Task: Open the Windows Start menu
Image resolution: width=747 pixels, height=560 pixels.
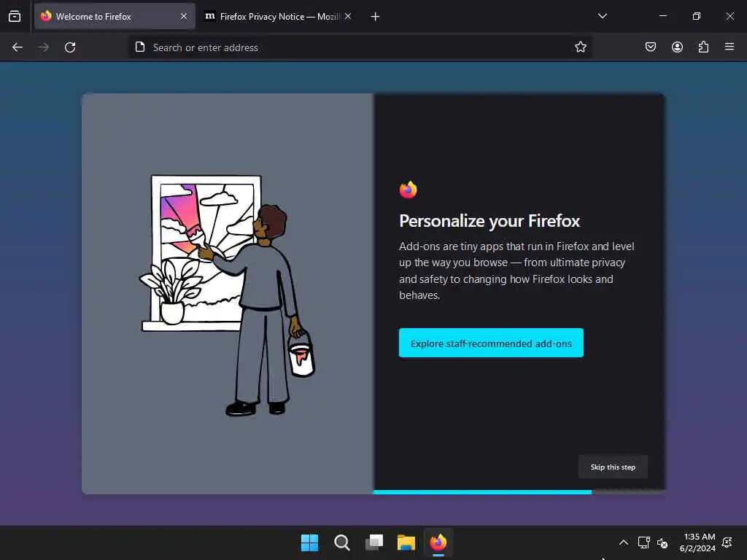Action: (309, 542)
